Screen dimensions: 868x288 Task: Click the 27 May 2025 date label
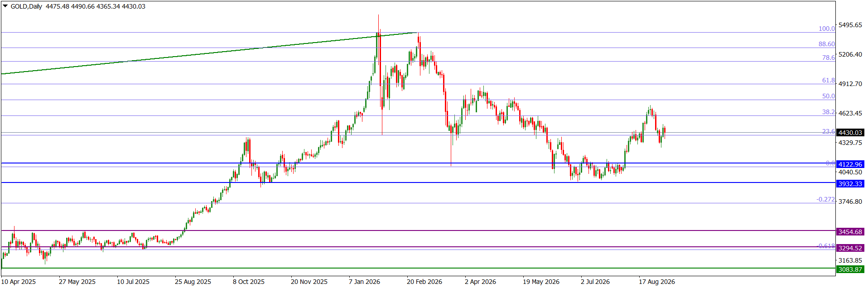(x=77, y=282)
